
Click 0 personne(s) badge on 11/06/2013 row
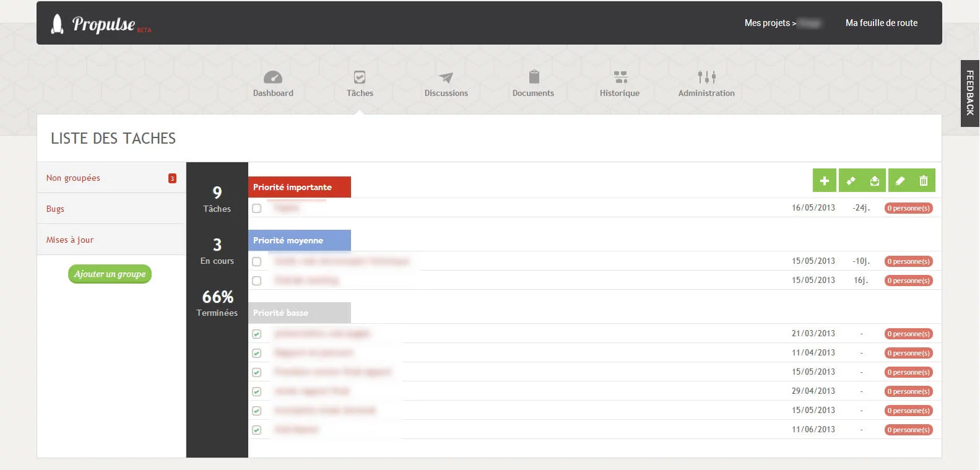(909, 430)
